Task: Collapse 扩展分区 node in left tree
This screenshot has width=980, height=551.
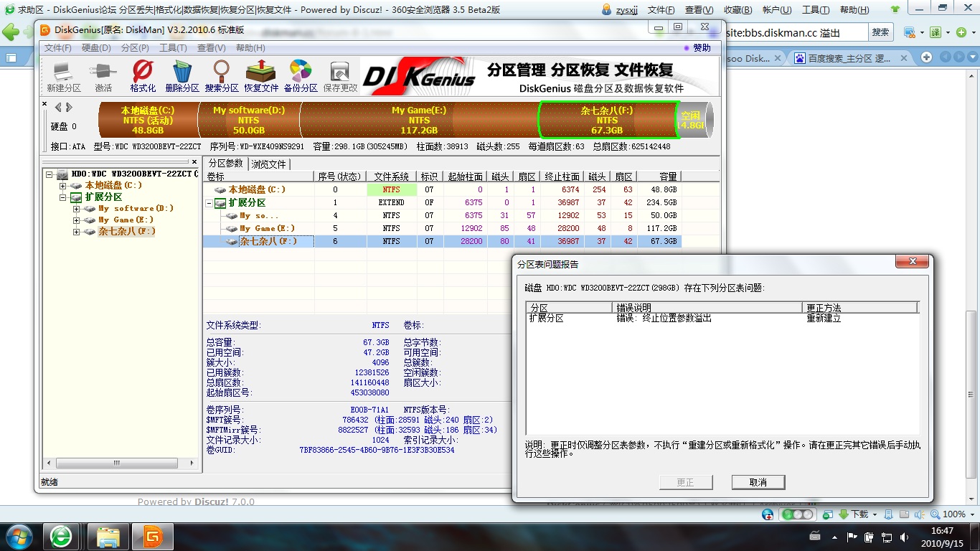Action: [63, 197]
